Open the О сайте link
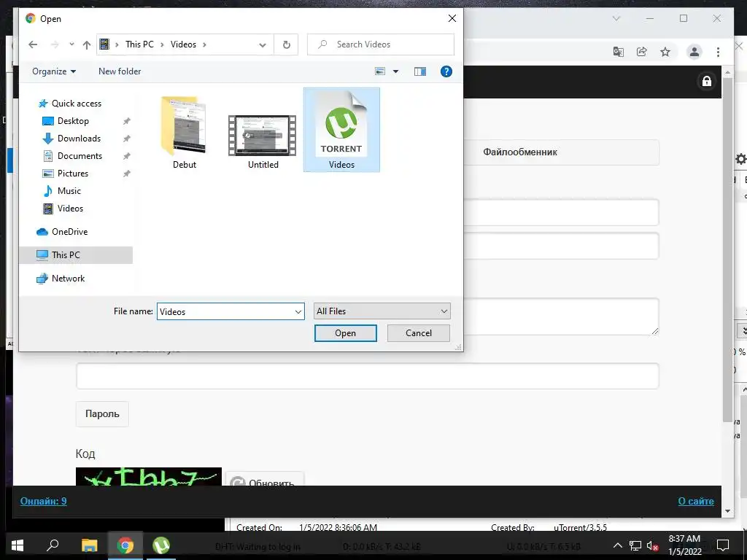The width and height of the screenshot is (747, 560). (695, 501)
